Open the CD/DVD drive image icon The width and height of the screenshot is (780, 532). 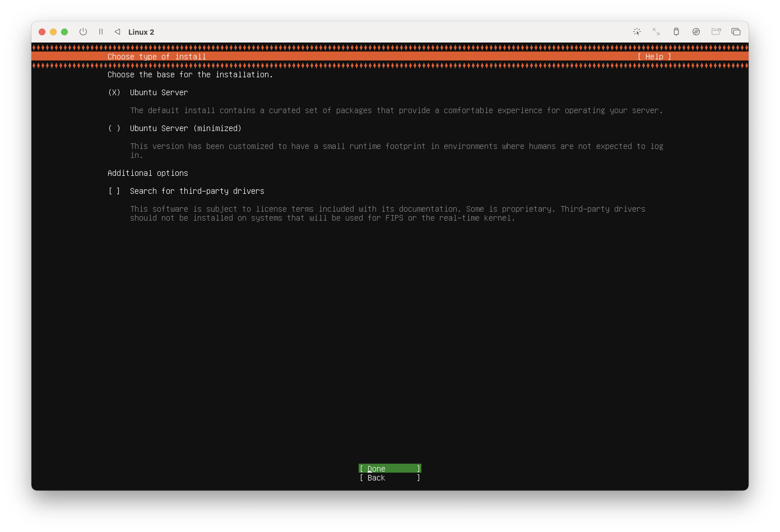[x=696, y=32]
